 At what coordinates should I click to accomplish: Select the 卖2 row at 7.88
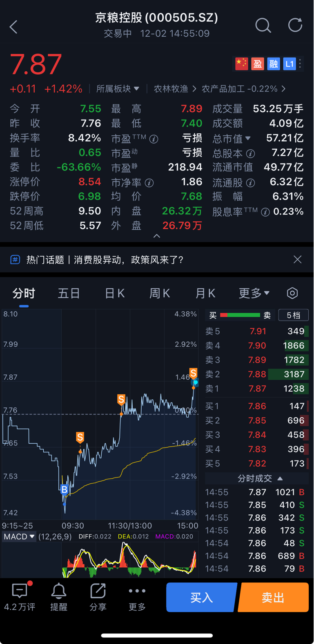256,374
